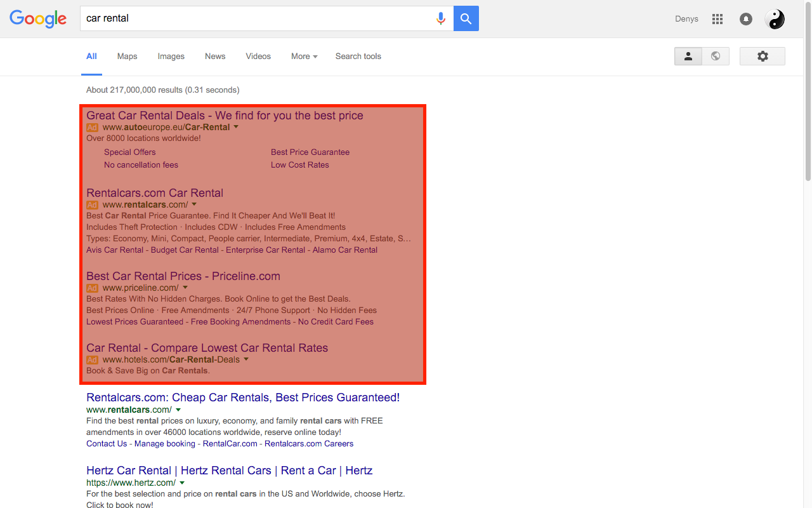The image size is (812, 508).
Task: Open Lowest Prices Guaranteed sitelink
Action: [134, 322]
